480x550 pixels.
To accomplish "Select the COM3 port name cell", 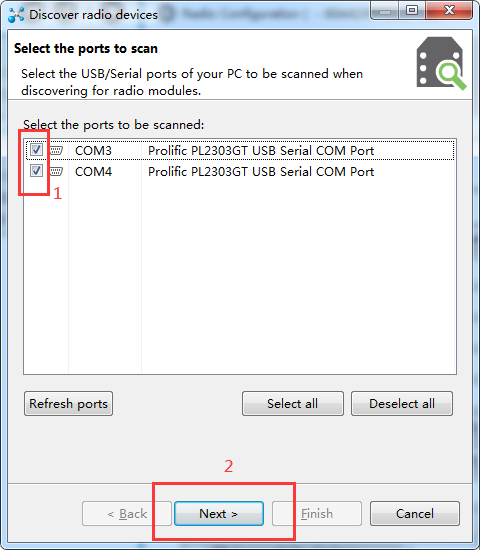I will tap(93, 150).
